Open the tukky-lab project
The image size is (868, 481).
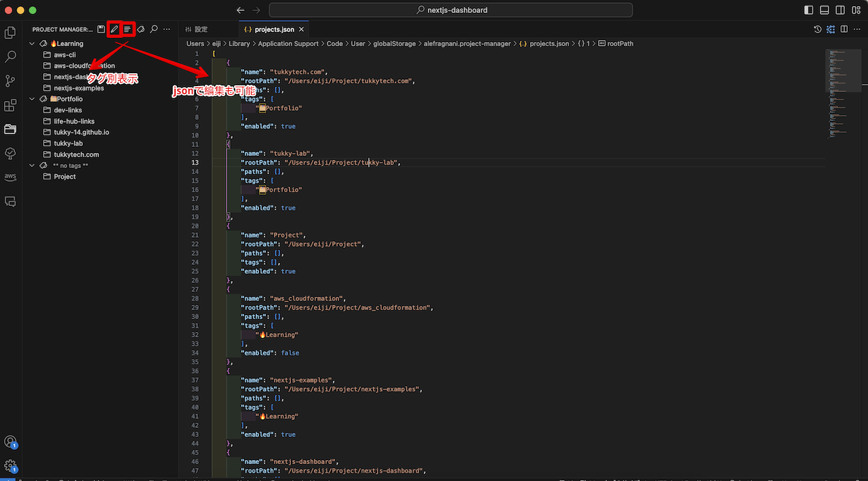(x=68, y=144)
